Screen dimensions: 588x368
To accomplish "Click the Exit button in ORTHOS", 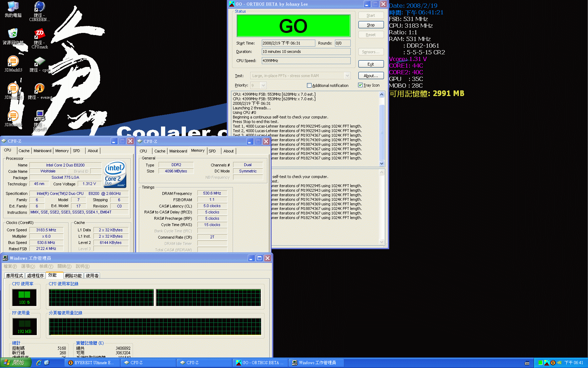I will pyautogui.click(x=371, y=64).
